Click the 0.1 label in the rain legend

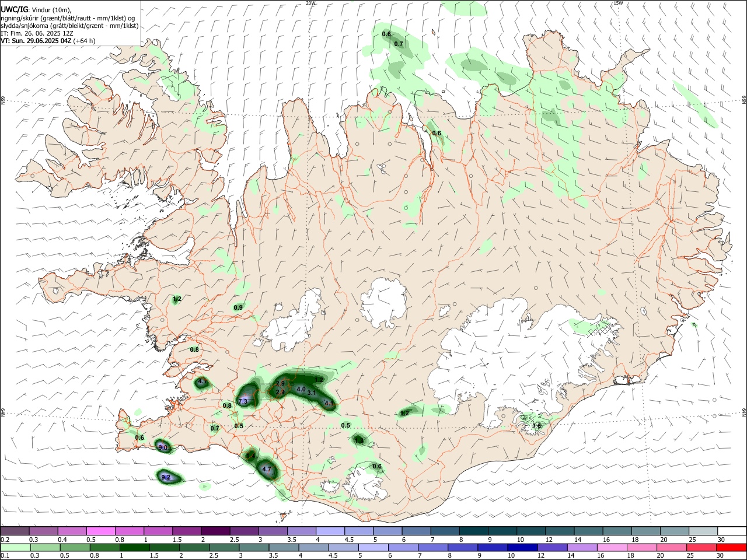[x=5, y=556]
